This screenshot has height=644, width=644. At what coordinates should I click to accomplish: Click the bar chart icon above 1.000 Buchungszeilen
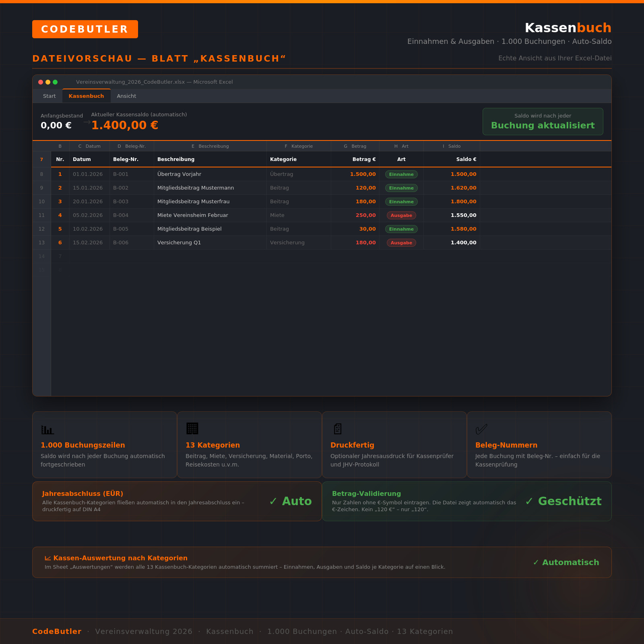pos(47,429)
